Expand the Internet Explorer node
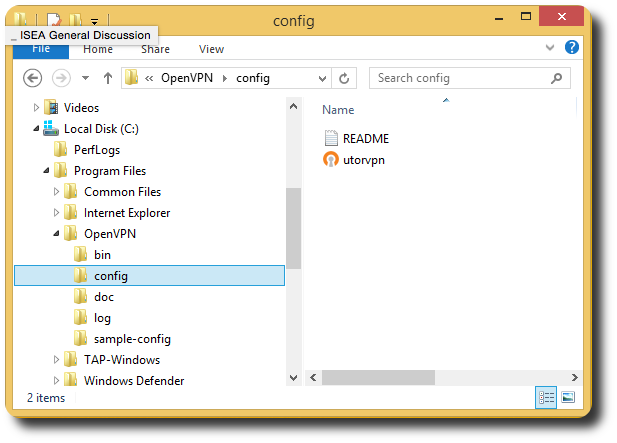The width and height of the screenshot is (617, 443). (x=56, y=212)
